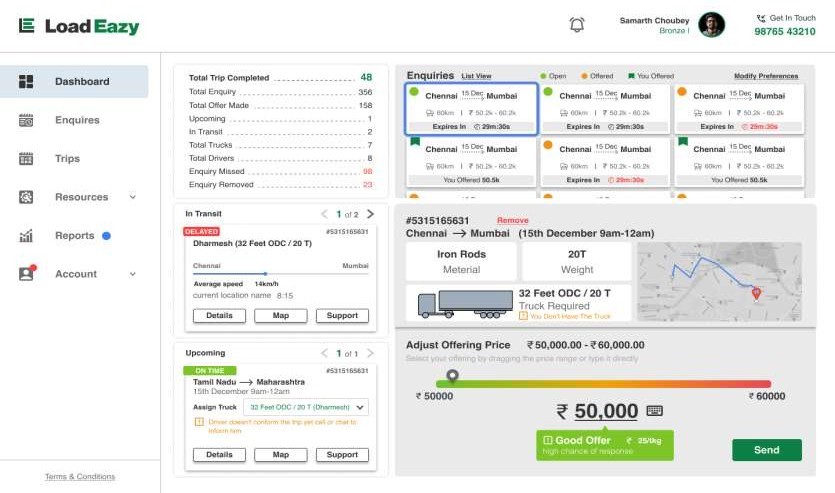Open Terms & Conditions link

pyautogui.click(x=80, y=476)
